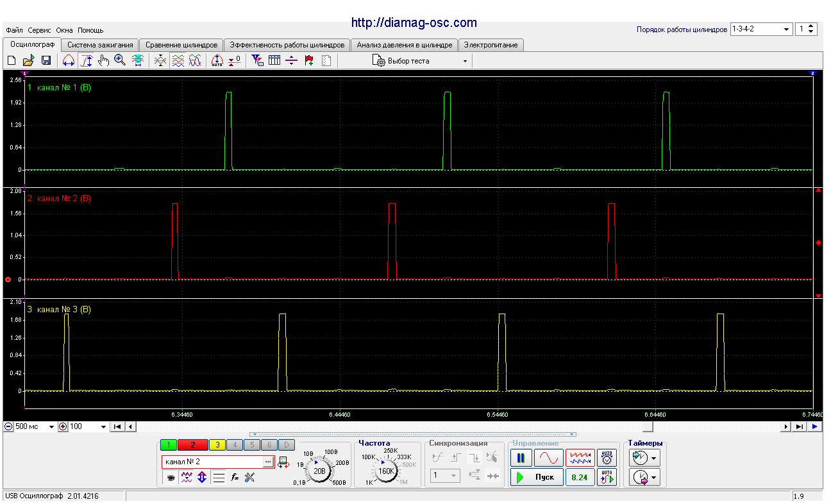This screenshot has width=831, height=504.
Task: Open the Выбор теста dropdown
Action: [421, 61]
